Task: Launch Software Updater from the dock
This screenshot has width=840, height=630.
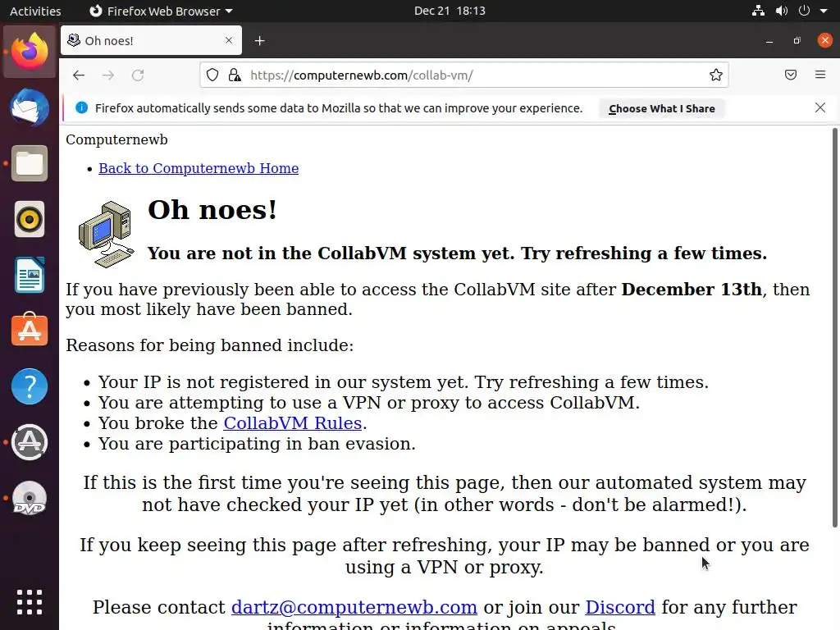Action: [30, 442]
